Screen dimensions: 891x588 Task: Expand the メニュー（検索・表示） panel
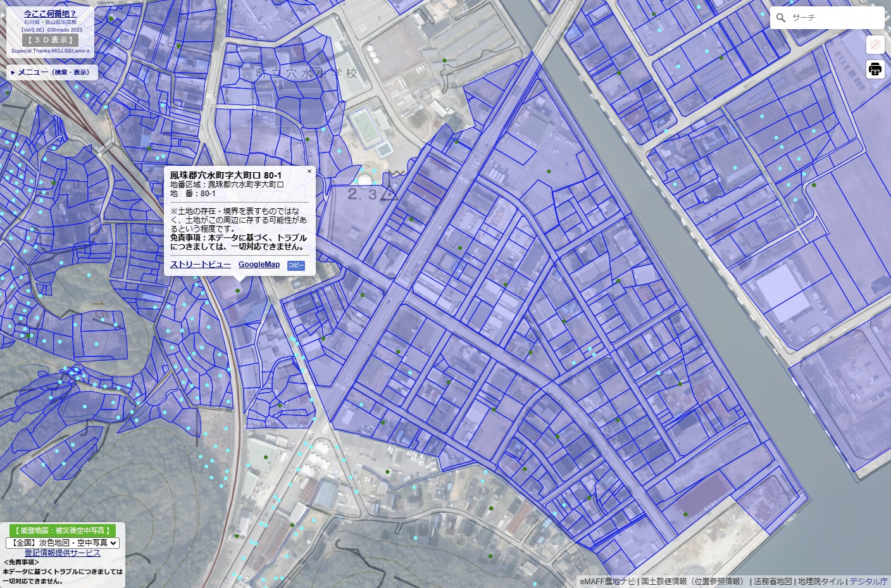coord(51,72)
